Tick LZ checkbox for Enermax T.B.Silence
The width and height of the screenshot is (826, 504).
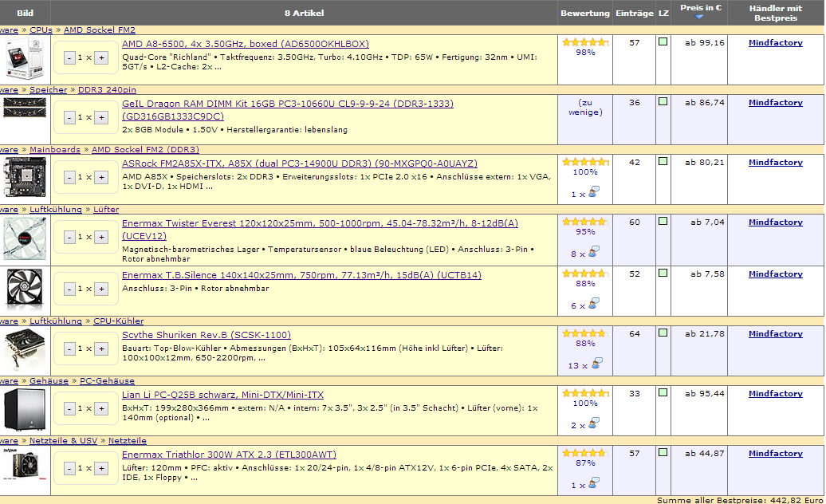click(x=663, y=273)
